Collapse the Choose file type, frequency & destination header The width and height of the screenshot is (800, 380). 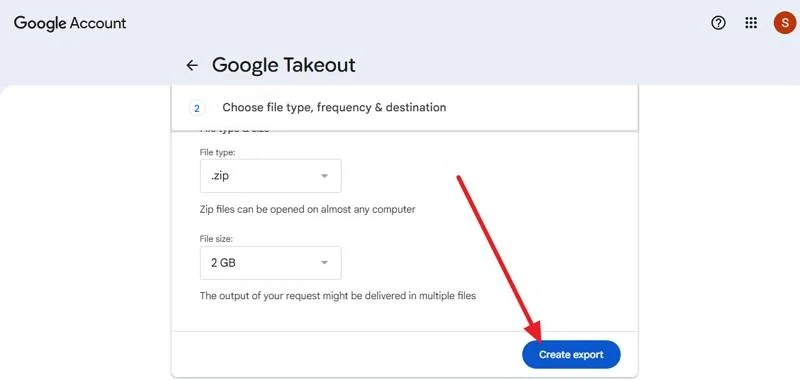point(405,108)
